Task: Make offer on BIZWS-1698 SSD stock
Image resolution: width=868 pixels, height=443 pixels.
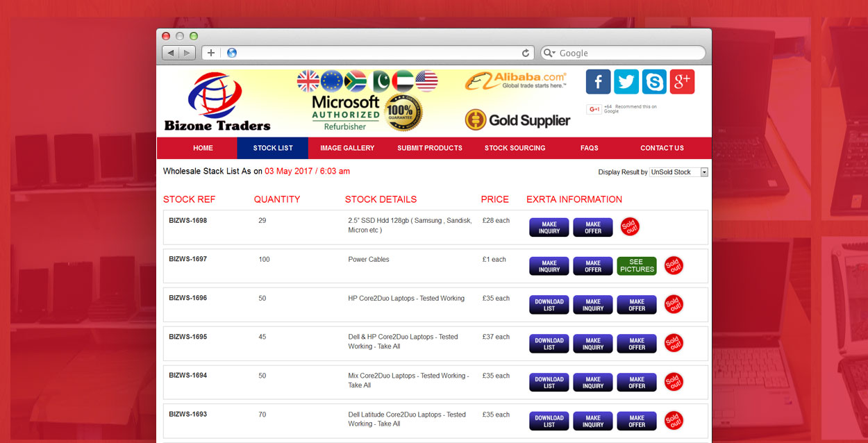Action: click(593, 227)
